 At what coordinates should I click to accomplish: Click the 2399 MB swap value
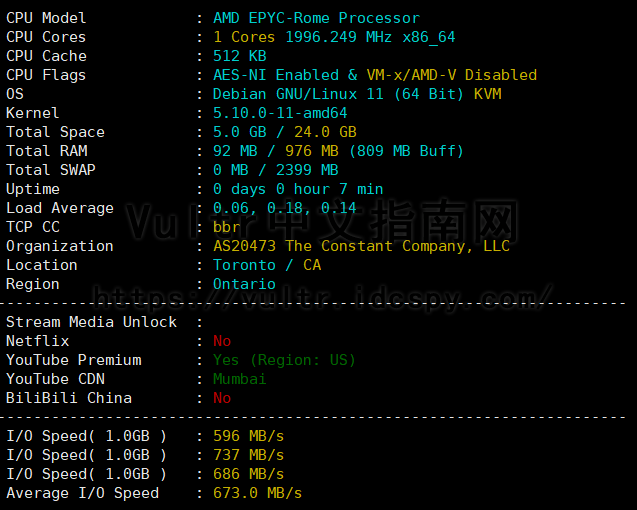pyautogui.click(x=307, y=170)
